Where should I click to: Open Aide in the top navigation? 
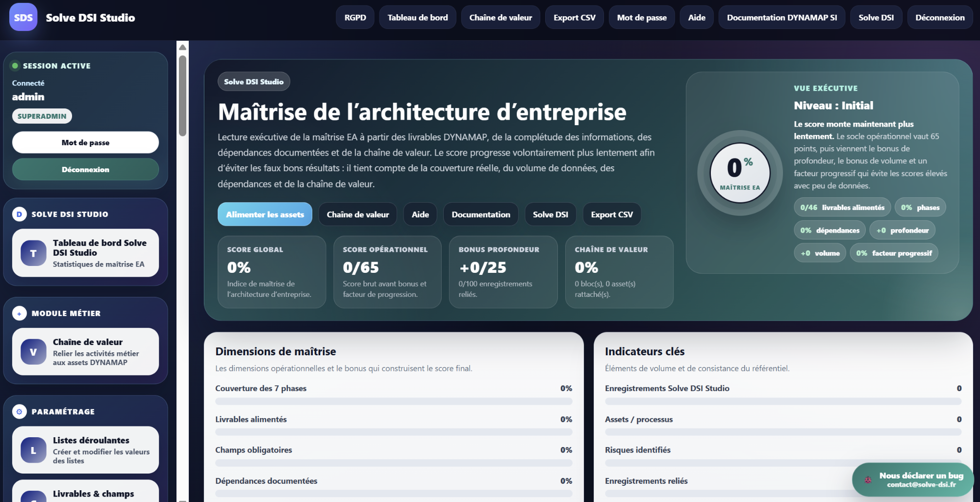pyautogui.click(x=697, y=18)
